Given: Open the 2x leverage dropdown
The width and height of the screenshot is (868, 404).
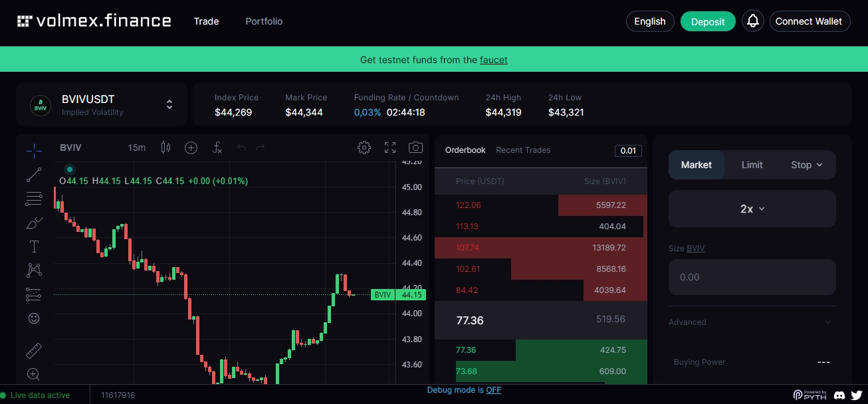Looking at the screenshot, I should (752, 208).
